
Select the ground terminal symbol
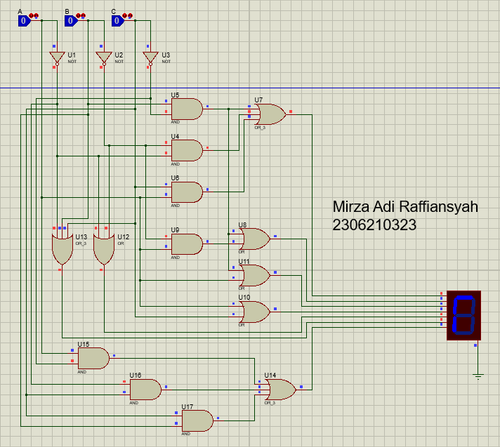click(478, 377)
